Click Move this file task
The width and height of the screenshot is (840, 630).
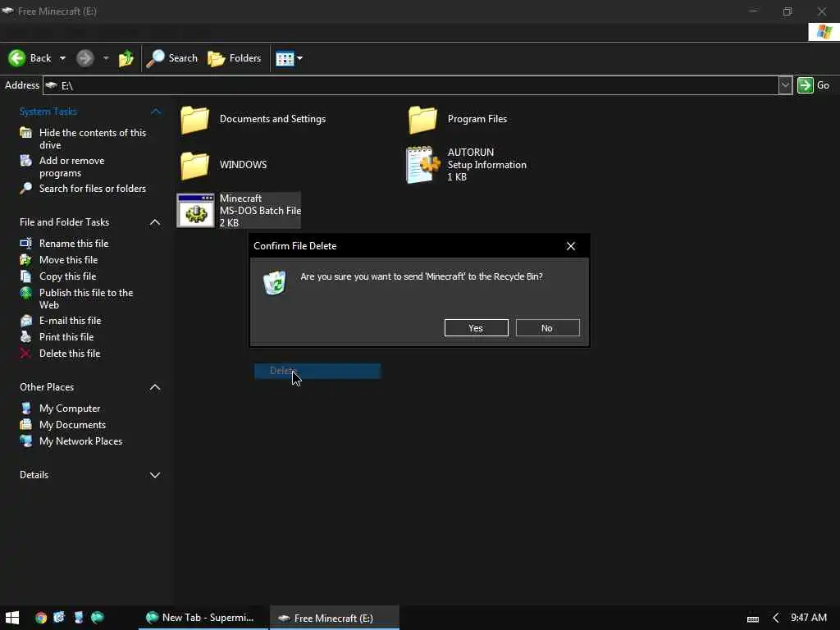tap(69, 260)
